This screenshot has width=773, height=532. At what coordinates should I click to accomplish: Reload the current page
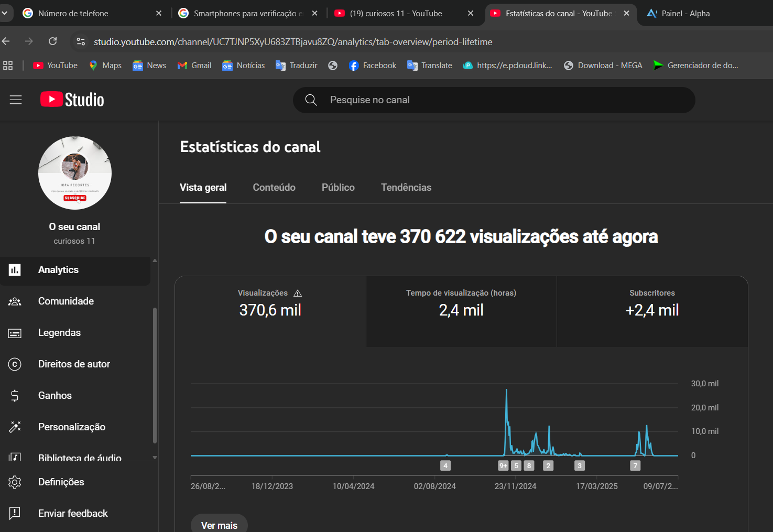click(52, 41)
